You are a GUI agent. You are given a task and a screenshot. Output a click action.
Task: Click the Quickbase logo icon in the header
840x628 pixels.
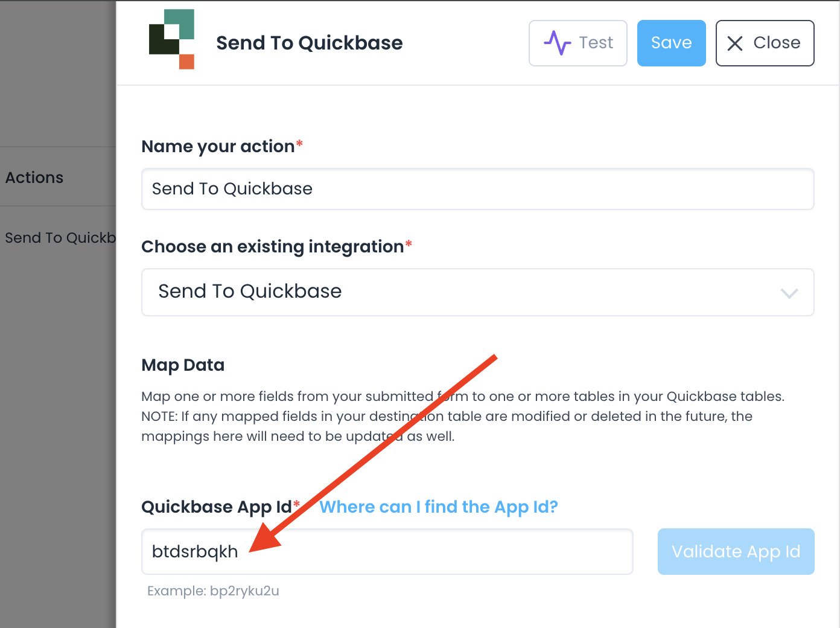[x=172, y=40]
